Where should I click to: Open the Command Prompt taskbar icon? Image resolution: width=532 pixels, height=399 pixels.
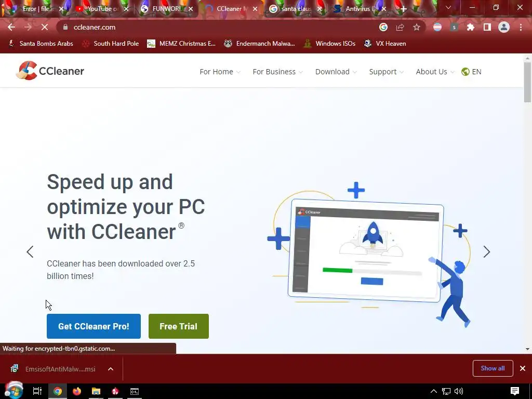tap(135, 391)
